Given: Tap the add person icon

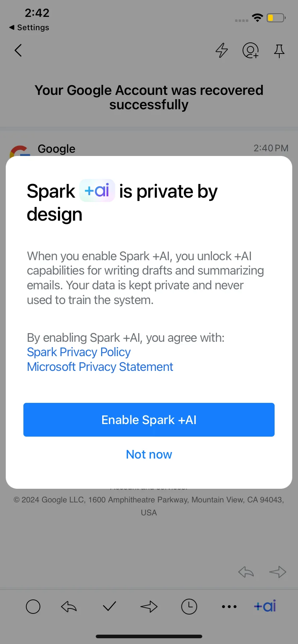Looking at the screenshot, I should (250, 50).
